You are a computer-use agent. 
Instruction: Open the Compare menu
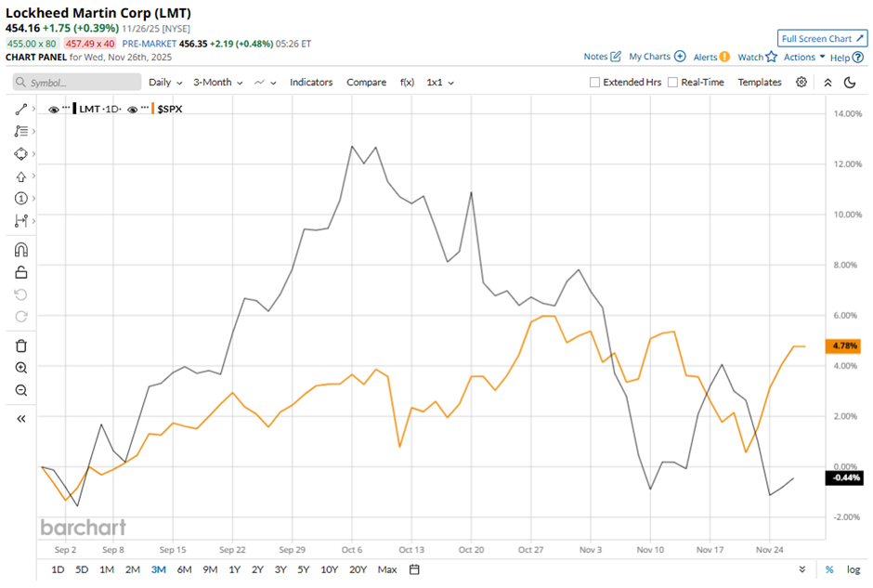pyautogui.click(x=366, y=83)
